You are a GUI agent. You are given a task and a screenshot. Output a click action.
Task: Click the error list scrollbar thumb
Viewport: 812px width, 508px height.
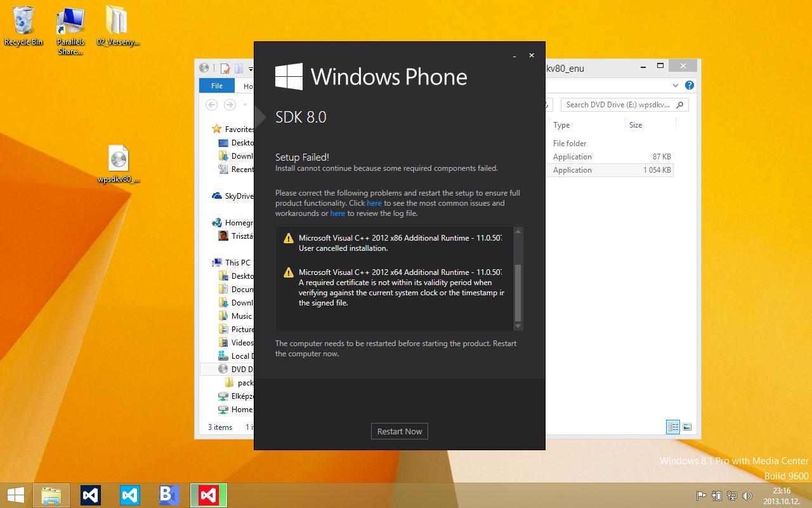[x=518, y=292]
